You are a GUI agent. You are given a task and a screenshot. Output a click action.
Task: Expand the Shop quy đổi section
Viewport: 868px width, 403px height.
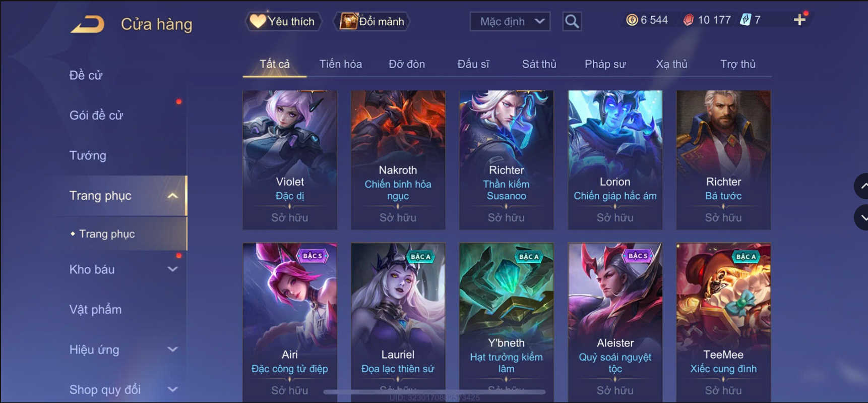(172, 389)
